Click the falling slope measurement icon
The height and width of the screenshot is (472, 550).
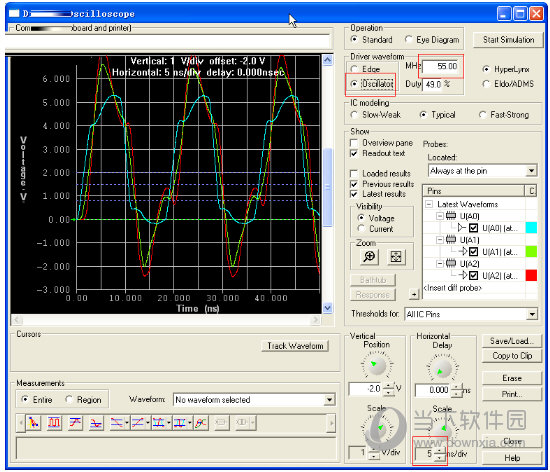117,423
